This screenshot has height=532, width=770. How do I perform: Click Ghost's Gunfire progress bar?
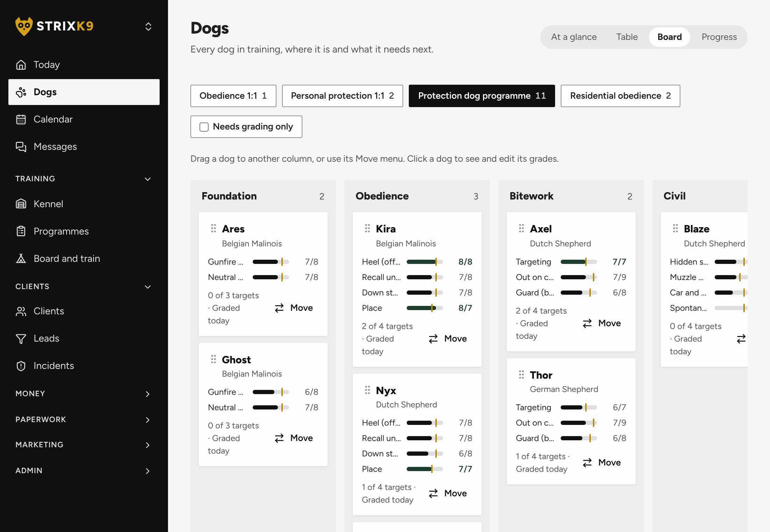[271, 392]
